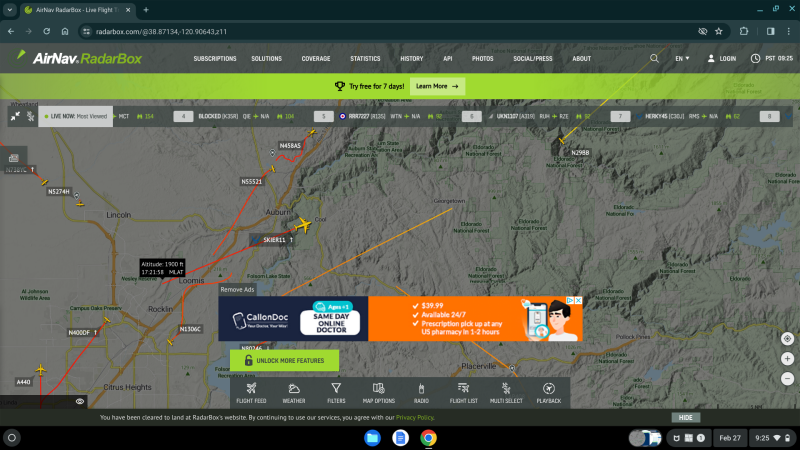This screenshot has width=800, height=450.
Task: Select the SKIER11 aircraft near Auburn
Action: [304, 224]
